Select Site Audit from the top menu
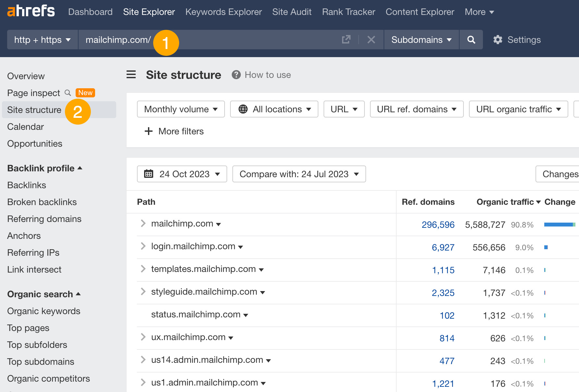The height and width of the screenshot is (392, 579). point(291,12)
